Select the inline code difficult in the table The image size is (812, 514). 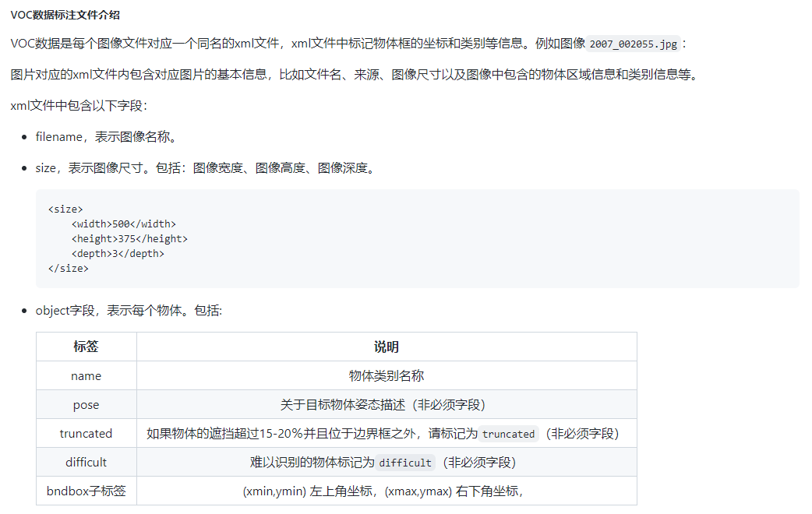pyautogui.click(x=405, y=462)
